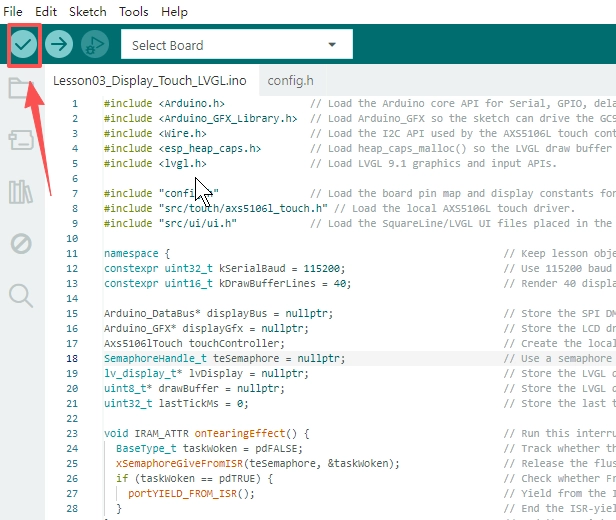Click taskWoken = pdFALSE line
The width and height of the screenshot is (616, 520).
(209, 449)
